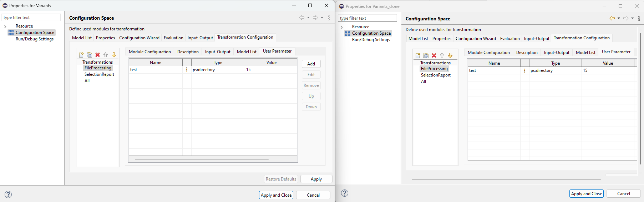Image resolution: width=644 pixels, height=202 pixels.
Task: Expand Resource tree node in Variants_clone window
Action: [341, 27]
